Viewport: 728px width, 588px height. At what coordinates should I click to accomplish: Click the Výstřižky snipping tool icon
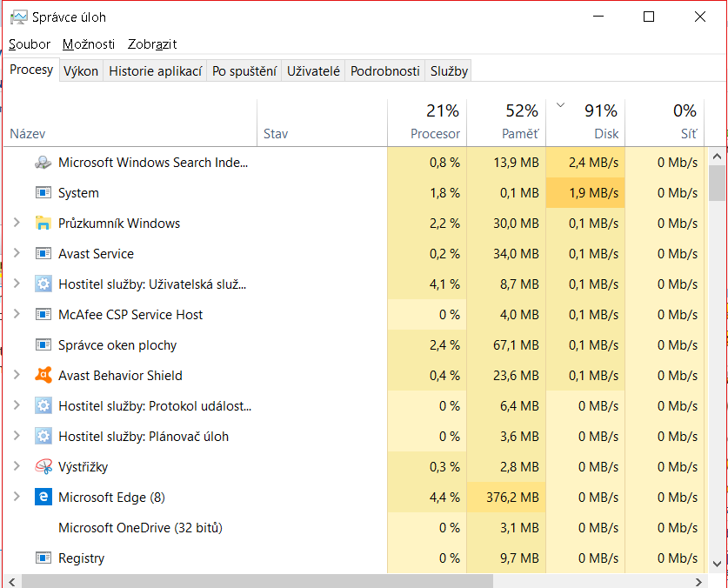click(43, 467)
